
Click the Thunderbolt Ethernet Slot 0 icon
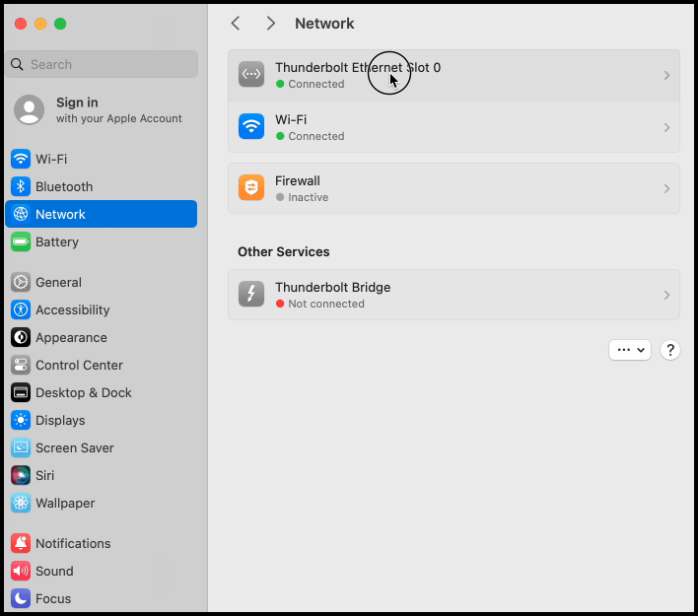coord(251,75)
